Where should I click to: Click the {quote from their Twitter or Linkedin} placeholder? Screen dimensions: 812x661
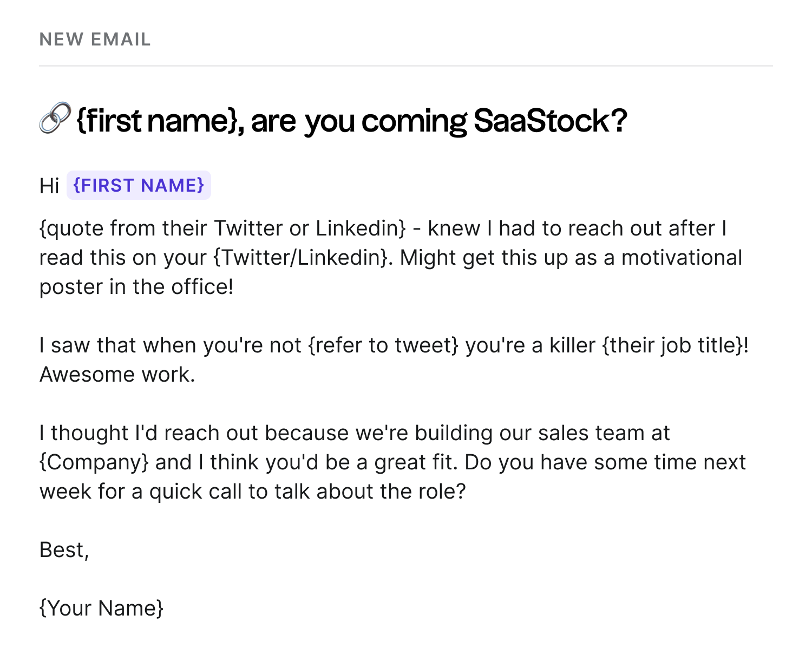point(222,228)
